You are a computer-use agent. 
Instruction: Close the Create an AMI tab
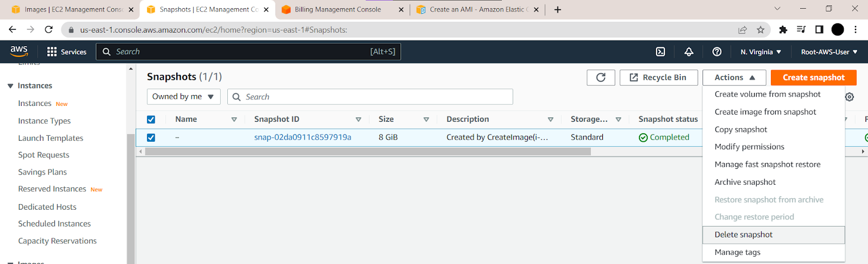point(536,10)
